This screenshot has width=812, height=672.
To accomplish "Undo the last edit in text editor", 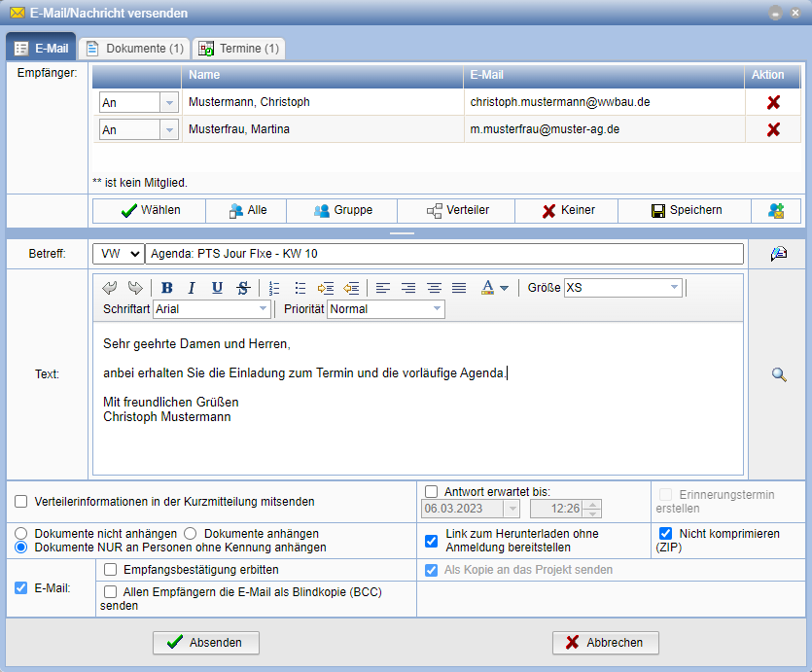I will click(110, 288).
